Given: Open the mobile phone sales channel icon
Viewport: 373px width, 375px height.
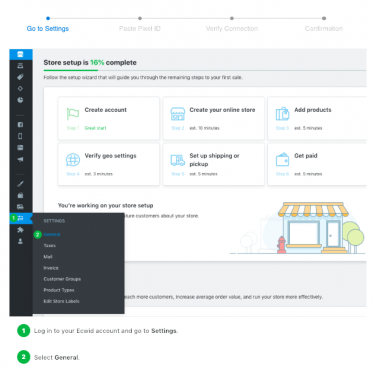Looking at the screenshot, I should (20, 136).
